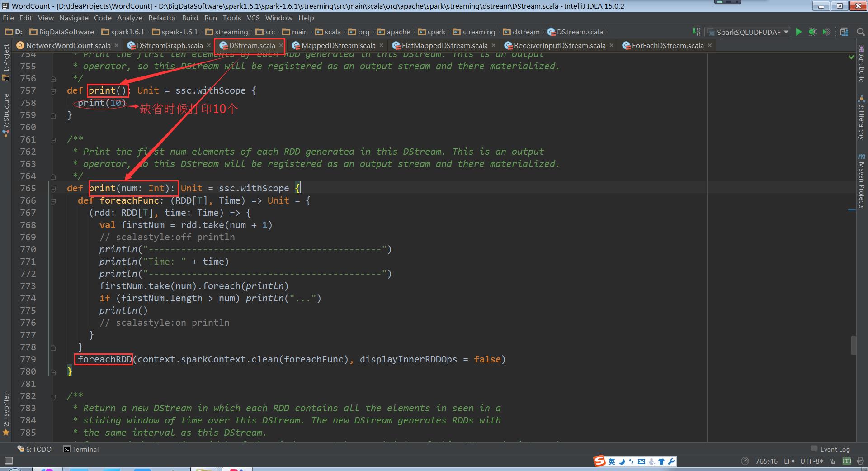Screen dimensions: 868x471
Task: Change line separator LF in status bar
Action: click(789, 461)
